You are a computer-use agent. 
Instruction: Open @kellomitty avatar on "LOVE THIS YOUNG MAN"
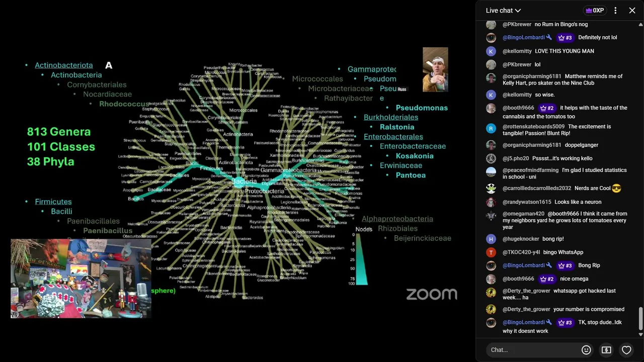[491, 51]
